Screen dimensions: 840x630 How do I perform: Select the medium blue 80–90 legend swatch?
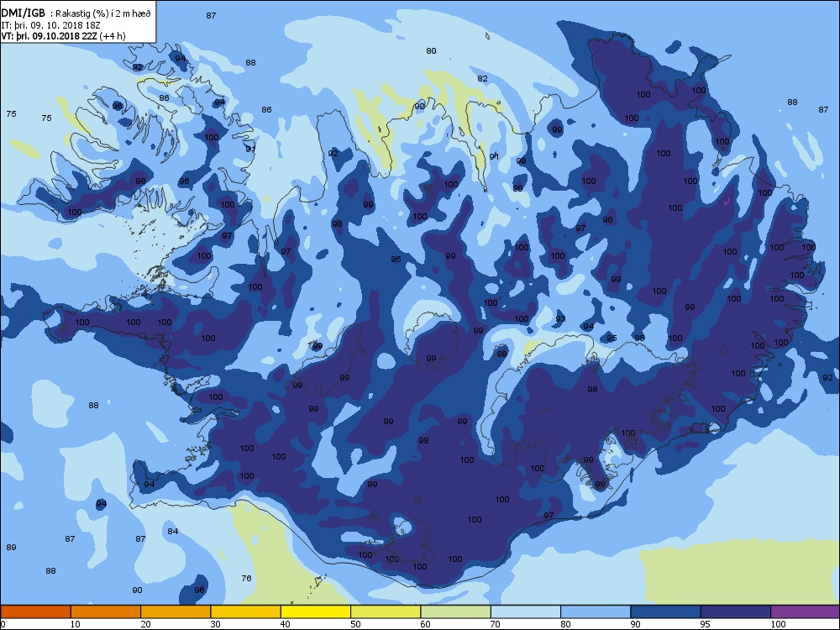pyautogui.click(x=596, y=612)
